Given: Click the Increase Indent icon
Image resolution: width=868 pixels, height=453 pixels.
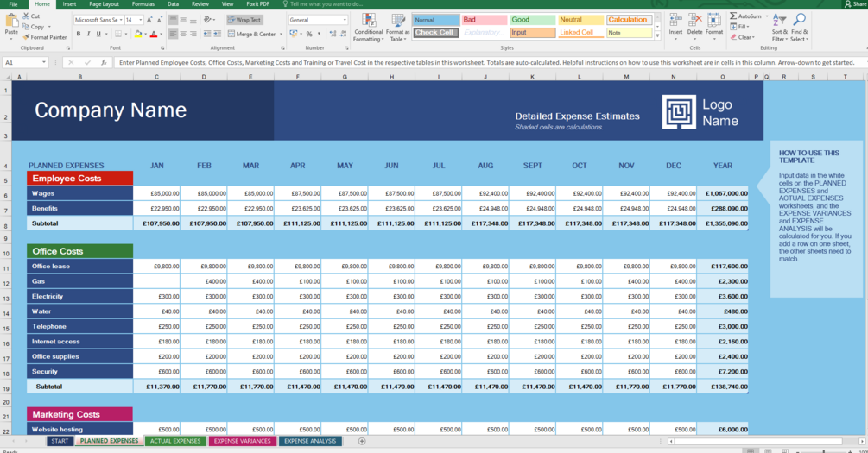Looking at the screenshot, I should click(x=218, y=34).
